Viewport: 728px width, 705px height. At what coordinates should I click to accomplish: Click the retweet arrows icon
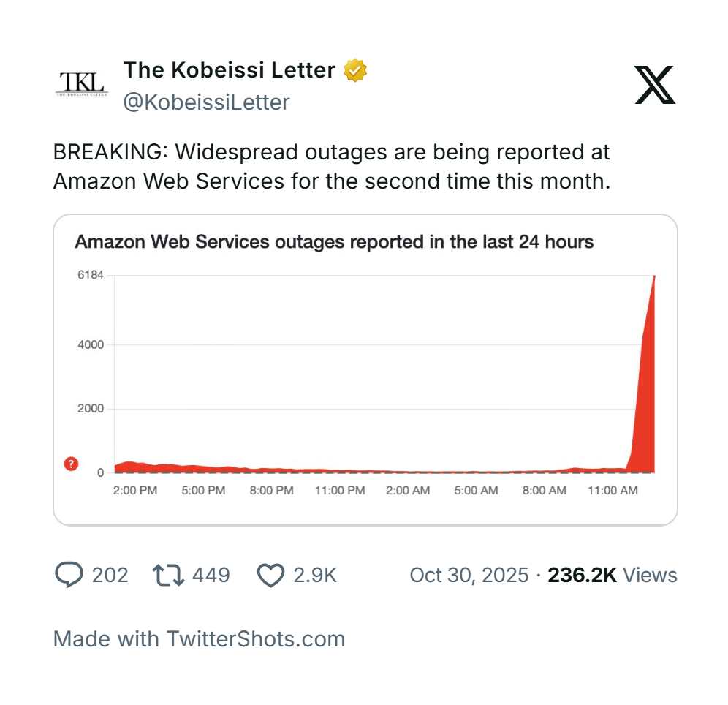(x=167, y=575)
